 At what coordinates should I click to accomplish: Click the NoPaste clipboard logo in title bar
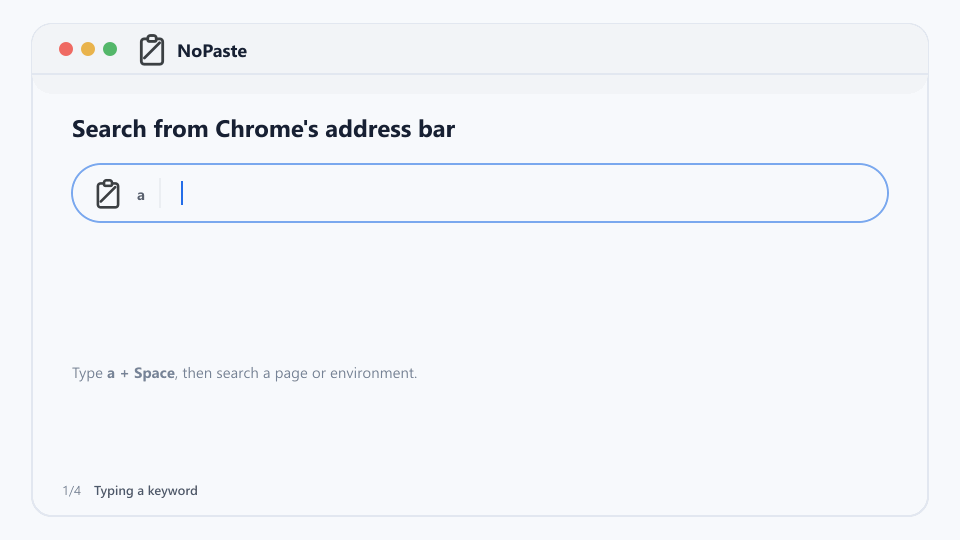coord(152,50)
